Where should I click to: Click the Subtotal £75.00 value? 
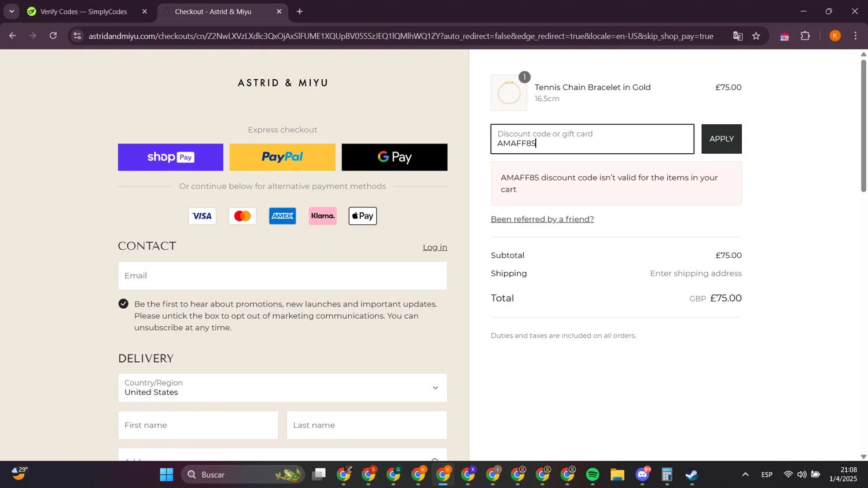pos(729,256)
